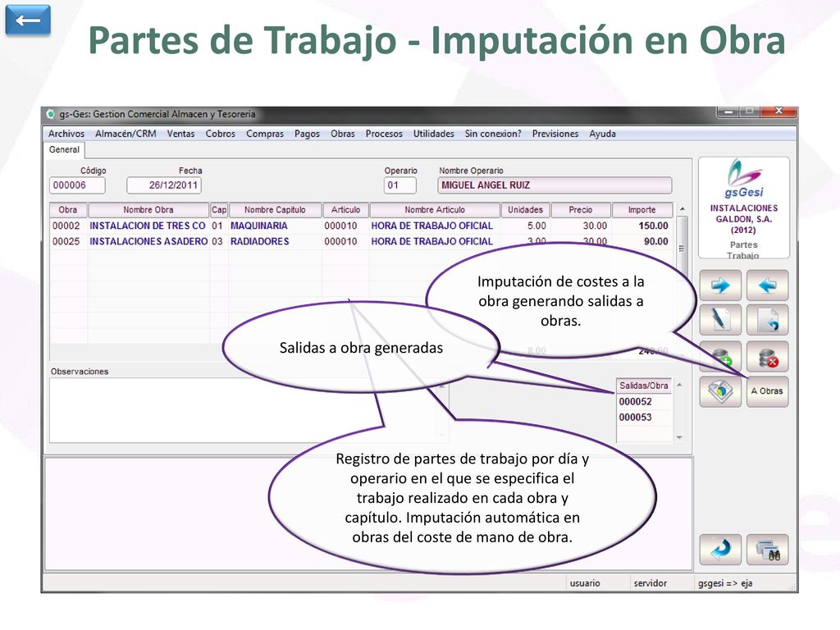Click status bar text gsgesi => eja

[725, 583]
